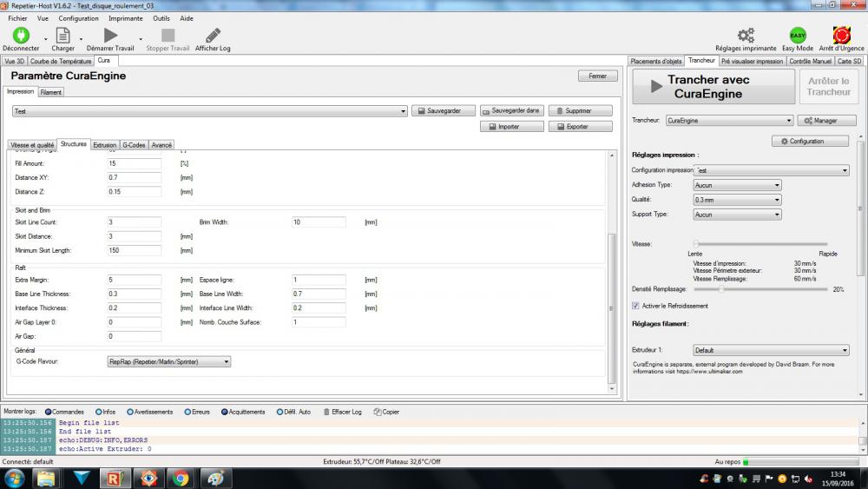
Task: Open Réglages imprimante gears icon
Action: [746, 36]
